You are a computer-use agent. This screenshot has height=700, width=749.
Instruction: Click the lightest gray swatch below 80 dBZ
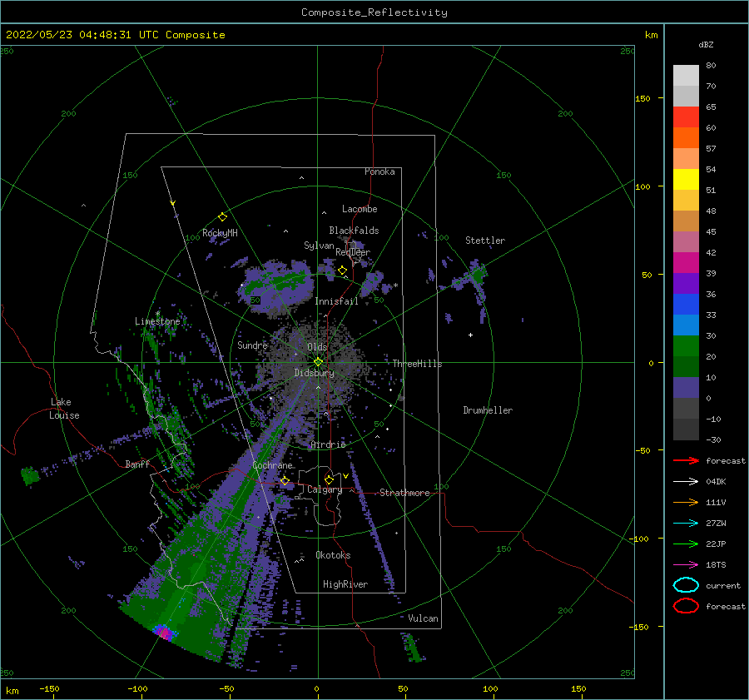[x=686, y=76]
